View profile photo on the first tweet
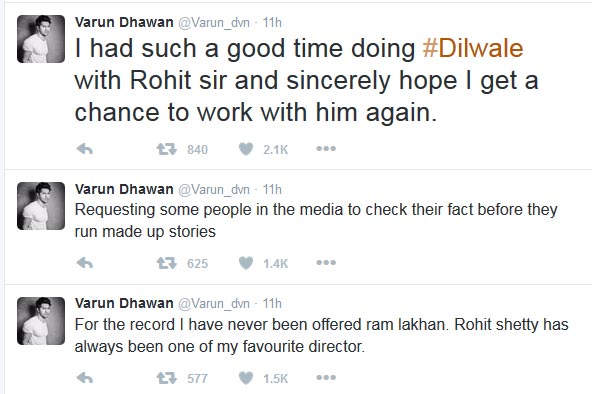592x394 pixels. [x=41, y=39]
